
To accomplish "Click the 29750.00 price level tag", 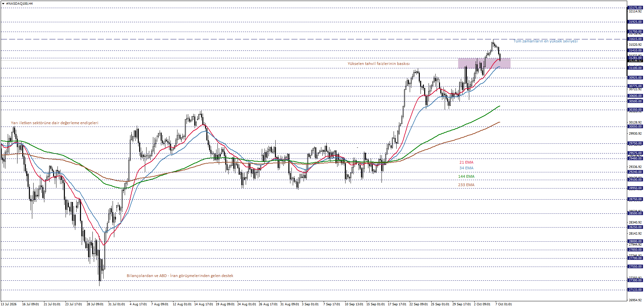I will 635,143.
